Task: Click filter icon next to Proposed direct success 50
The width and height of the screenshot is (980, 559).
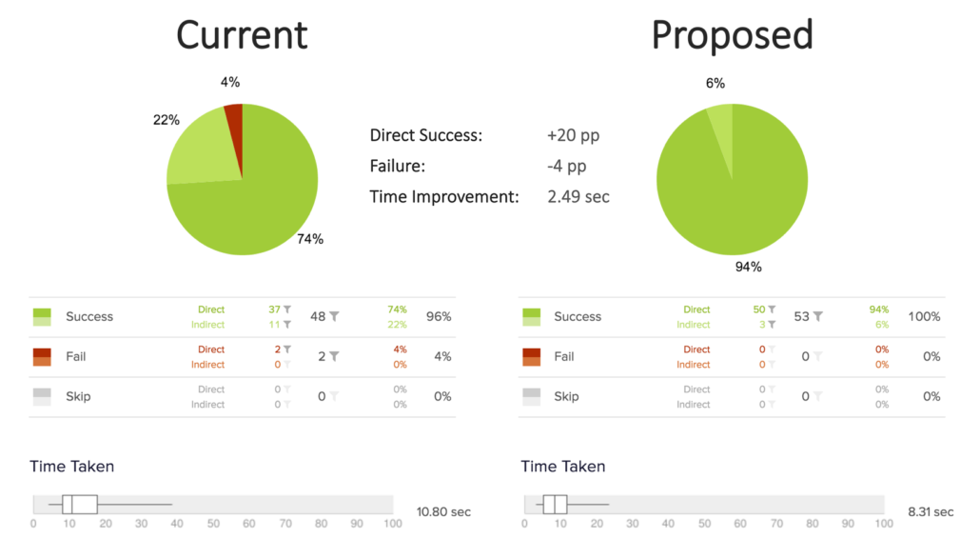Action: [772, 309]
